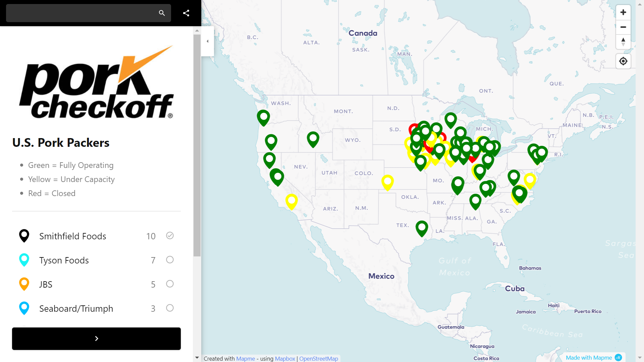Select the Smithfield Foods black pin icon
644x362 pixels.
[x=24, y=236]
